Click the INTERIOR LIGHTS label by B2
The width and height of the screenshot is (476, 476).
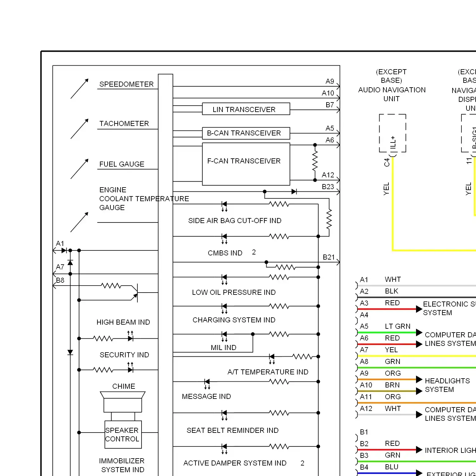click(450, 450)
